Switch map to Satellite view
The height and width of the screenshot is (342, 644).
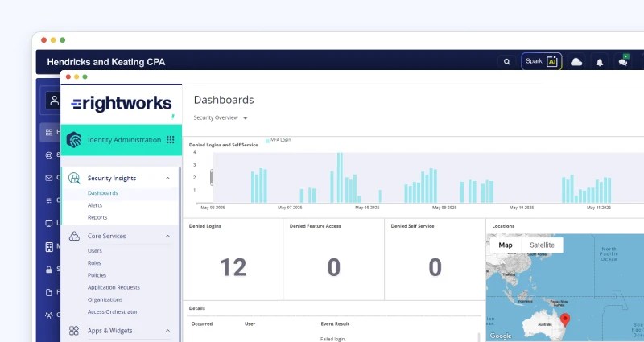[542, 245]
